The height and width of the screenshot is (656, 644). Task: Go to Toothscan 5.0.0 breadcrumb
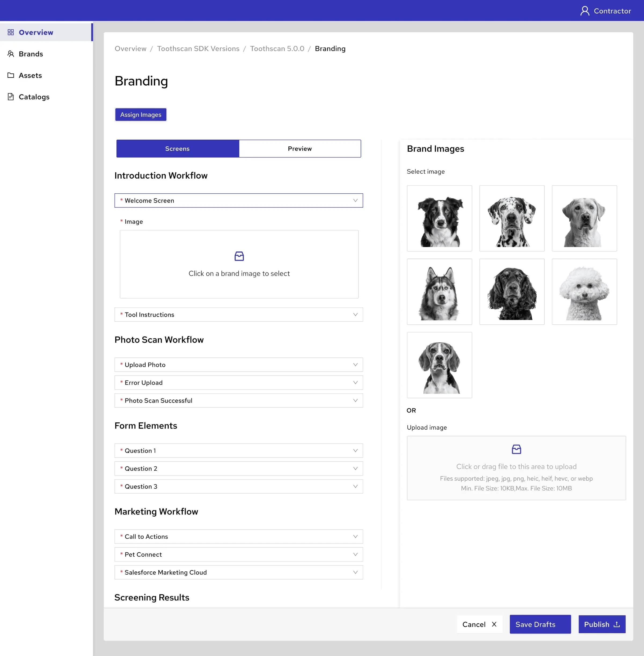pyautogui.click(x=277, y=49)
